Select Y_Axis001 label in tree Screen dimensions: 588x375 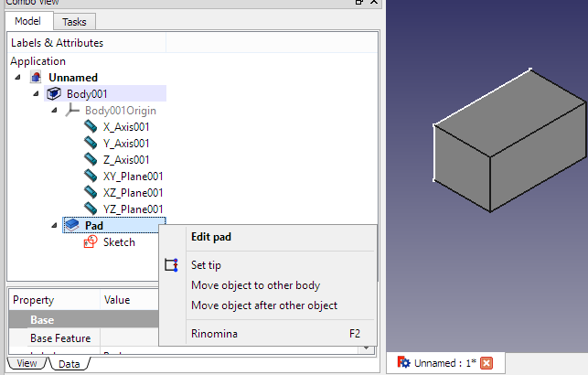(x=126, y=144)
